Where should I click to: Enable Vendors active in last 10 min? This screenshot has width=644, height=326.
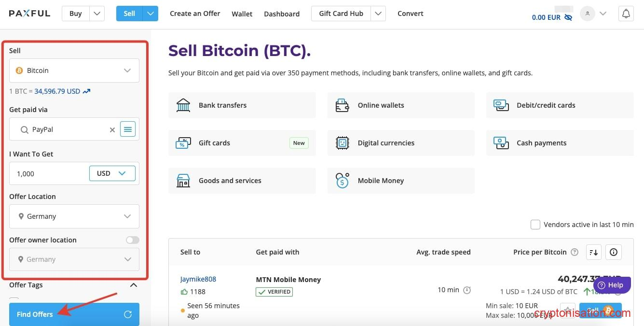point(535,224)
